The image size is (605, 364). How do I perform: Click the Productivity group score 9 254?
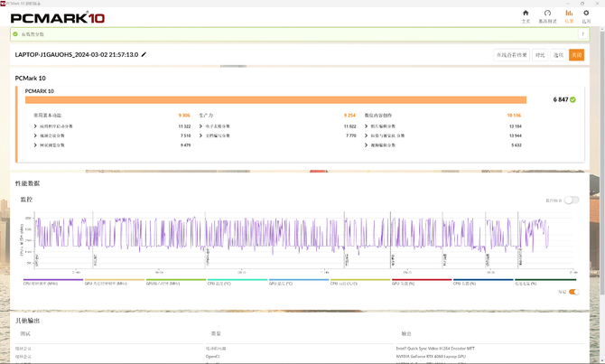click(x=349, y=116)
